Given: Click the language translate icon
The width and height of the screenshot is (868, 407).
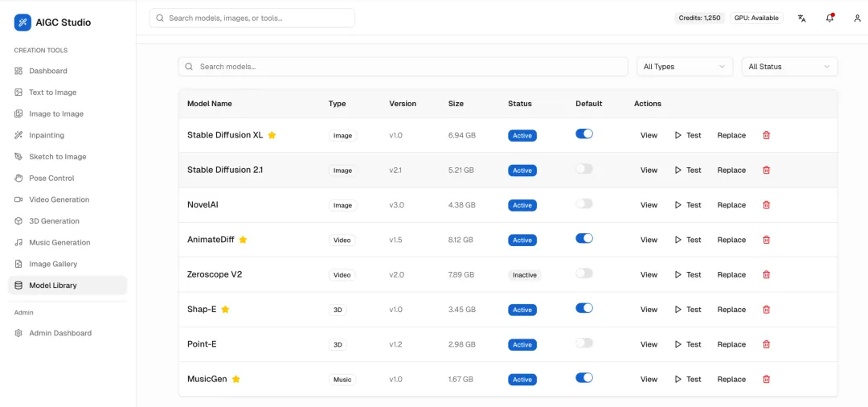Looking at the screenshot, I should click(x=801, y=18).
